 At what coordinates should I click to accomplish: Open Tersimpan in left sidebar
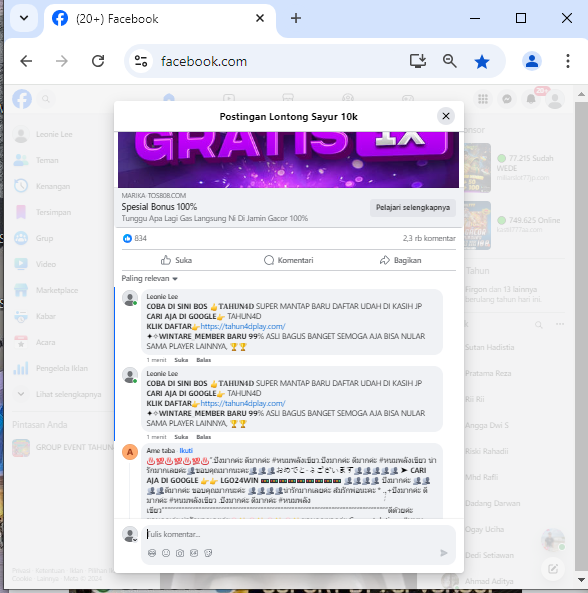(61, 212)
